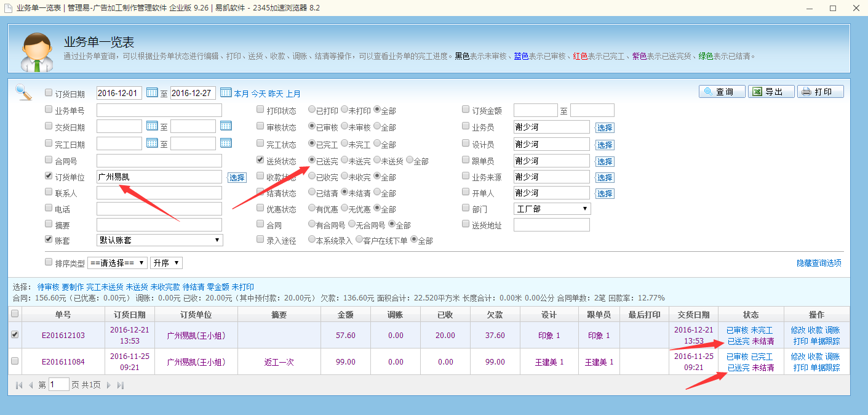The image size is (868, 415).
Task: Click the 导出 export button
Action: click(x=771, y=92)
